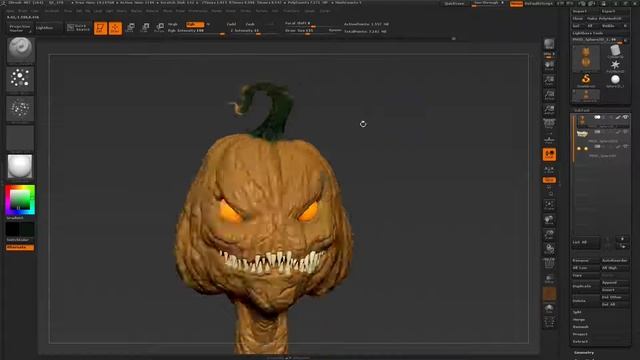Toggle the orange Alternate button
This screenshot has width=640, height=360.
[20, 247]
